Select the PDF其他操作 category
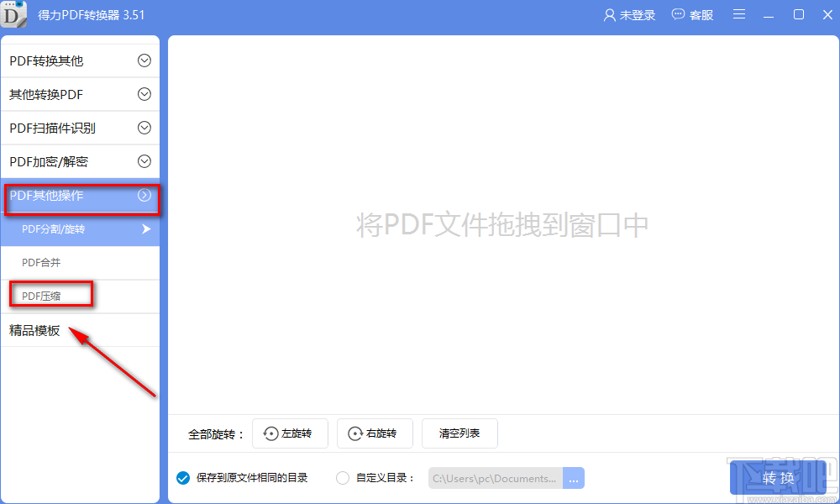The width and height of the screenshot is (840, 504). [81, 196]
